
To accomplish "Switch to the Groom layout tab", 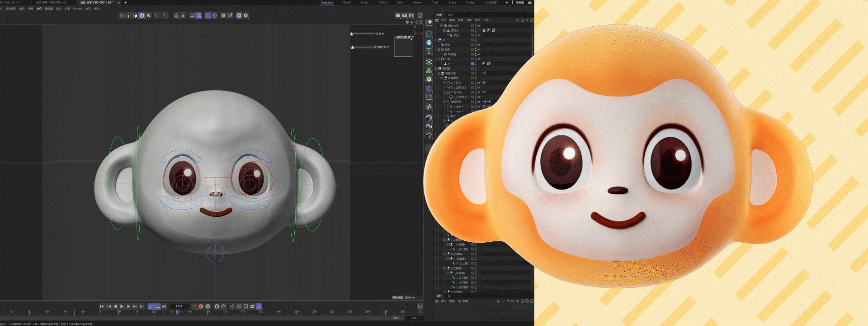I will [418, 3].
